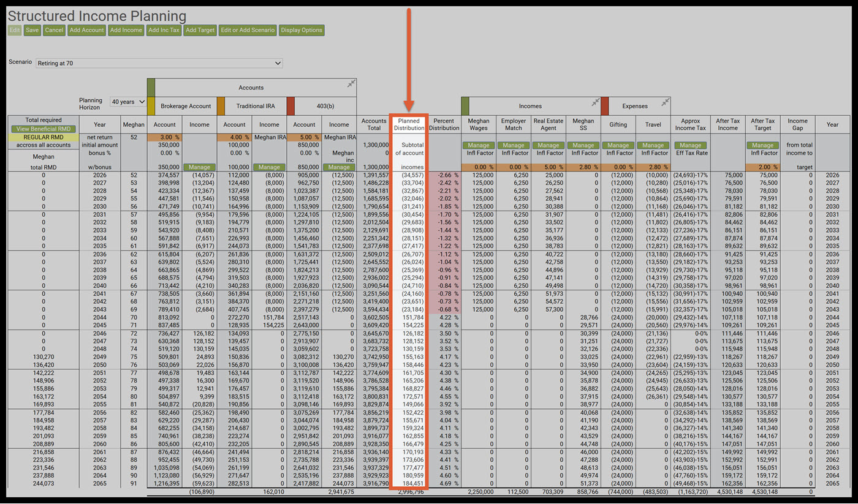Open Display Options
The height and width of the screenshot is (504, 858).
point(302,30)
